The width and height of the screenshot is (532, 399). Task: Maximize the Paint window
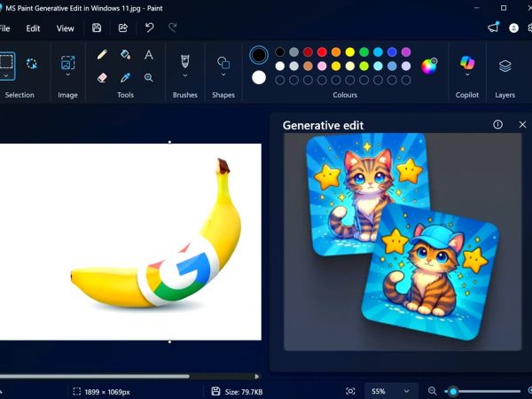click(x=504, y=8)
